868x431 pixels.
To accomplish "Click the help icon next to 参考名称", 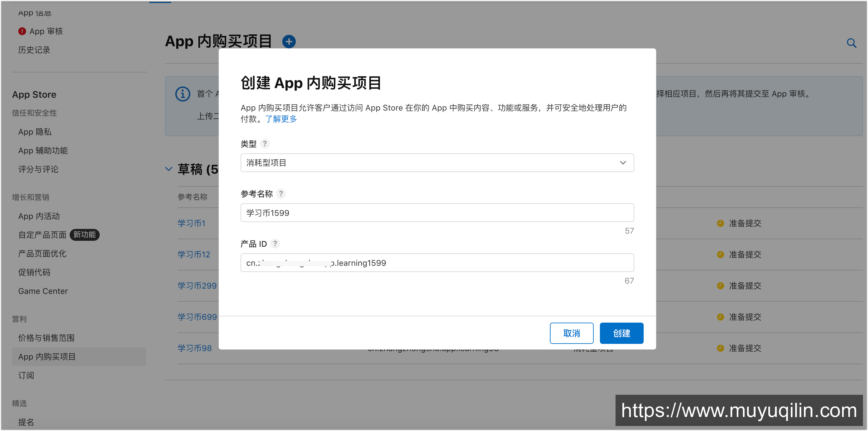I will click(281, 194).
